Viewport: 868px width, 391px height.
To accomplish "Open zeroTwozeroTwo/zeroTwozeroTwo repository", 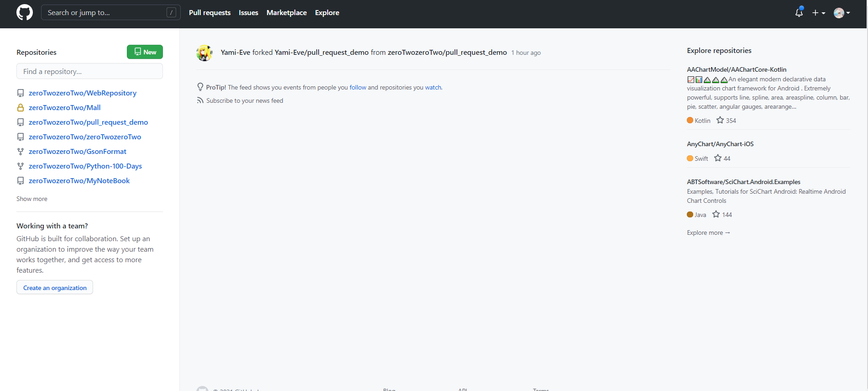I will coord(85,137).
